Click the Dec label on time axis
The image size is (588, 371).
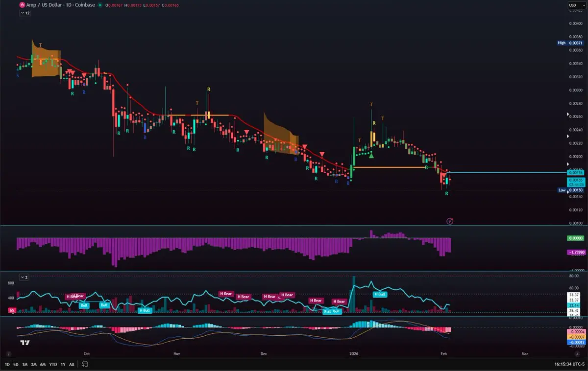pyautogui.click(x=264, y=353)
